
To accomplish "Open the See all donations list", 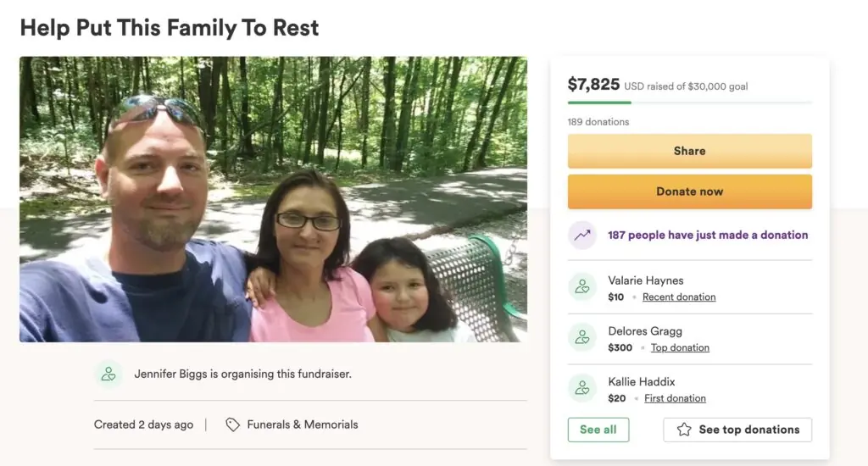I will pyautogui.click(x=598, y=430).
